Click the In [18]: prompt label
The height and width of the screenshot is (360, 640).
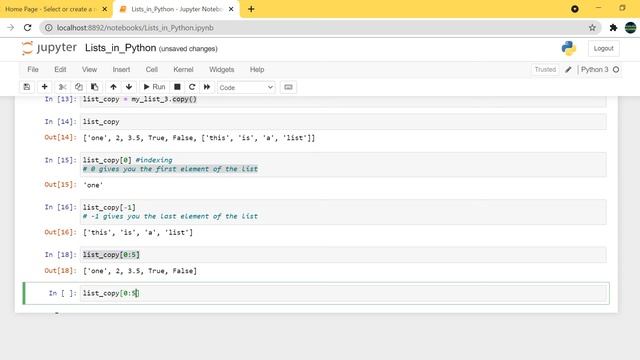click(x=60, y=254)
